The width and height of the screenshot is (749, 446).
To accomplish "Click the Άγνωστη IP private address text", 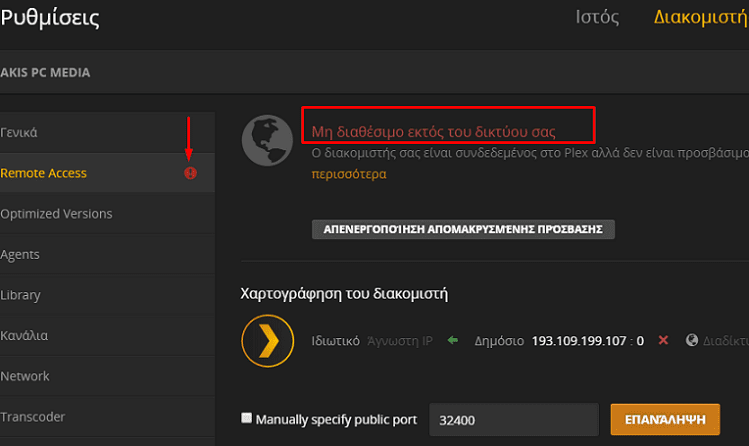I will point(400,341).
